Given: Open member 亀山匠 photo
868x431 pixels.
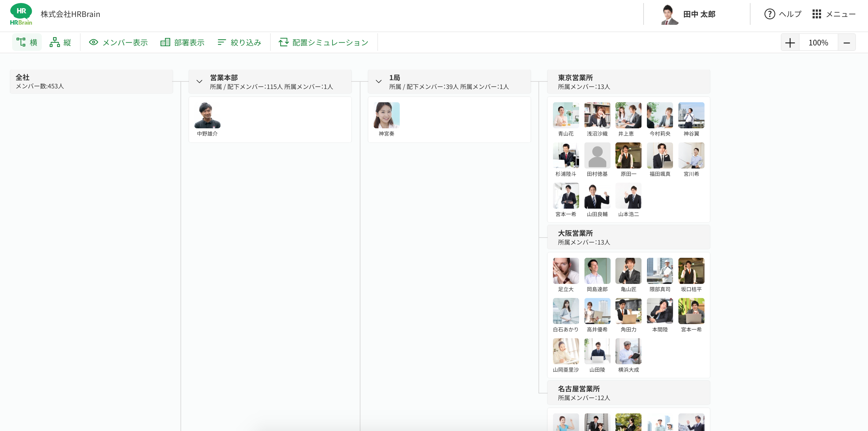Looking at the screenshot, I should (x=628, y=271).
